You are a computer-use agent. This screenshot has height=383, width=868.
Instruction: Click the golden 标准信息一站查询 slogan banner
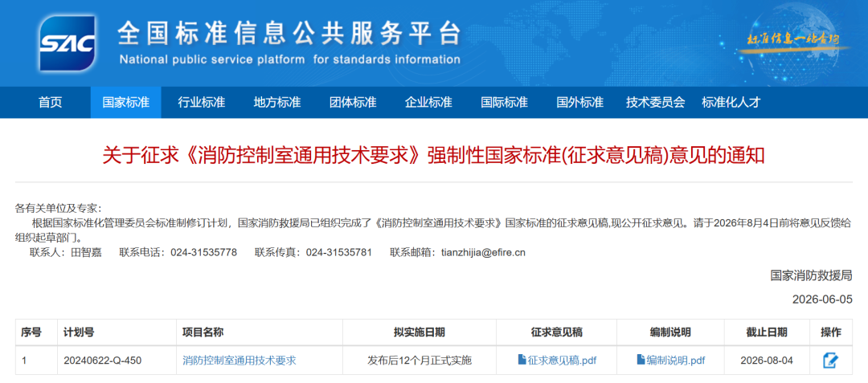(793, 40)
